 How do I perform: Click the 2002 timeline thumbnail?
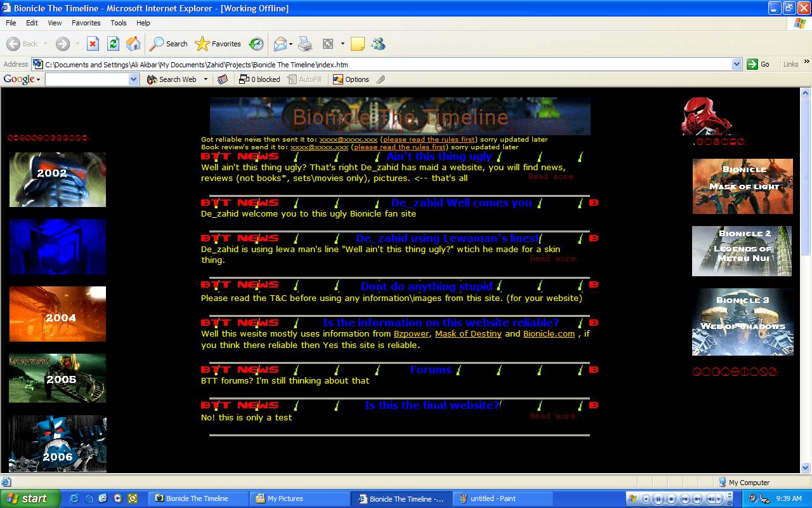tap(58, 180)
